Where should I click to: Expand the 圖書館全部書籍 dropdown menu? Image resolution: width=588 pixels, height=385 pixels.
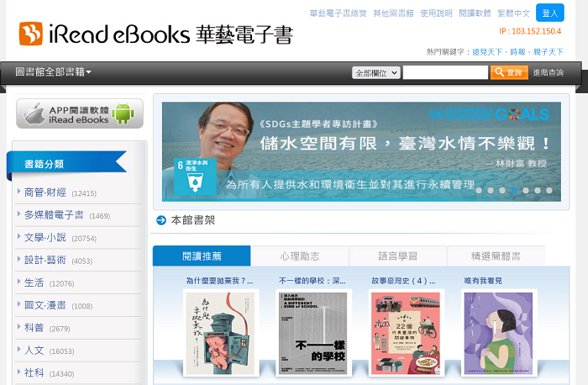54,72
